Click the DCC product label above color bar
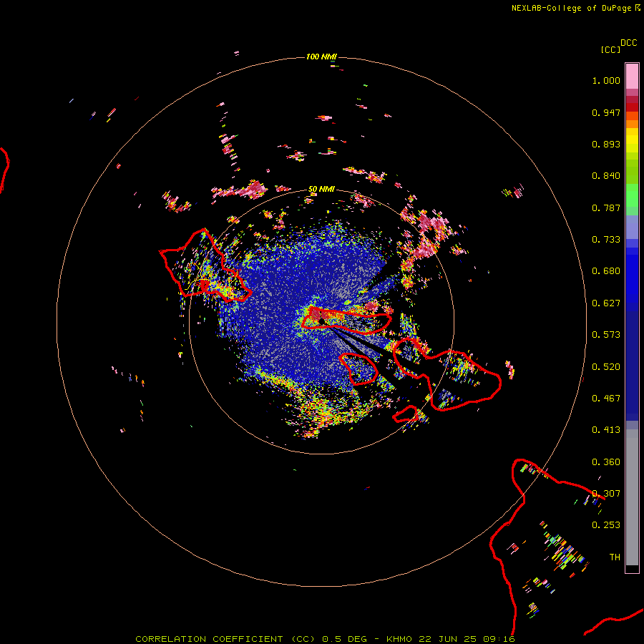Image resolution: width=644 pixels, height=644 pixels. coord(629,43)
